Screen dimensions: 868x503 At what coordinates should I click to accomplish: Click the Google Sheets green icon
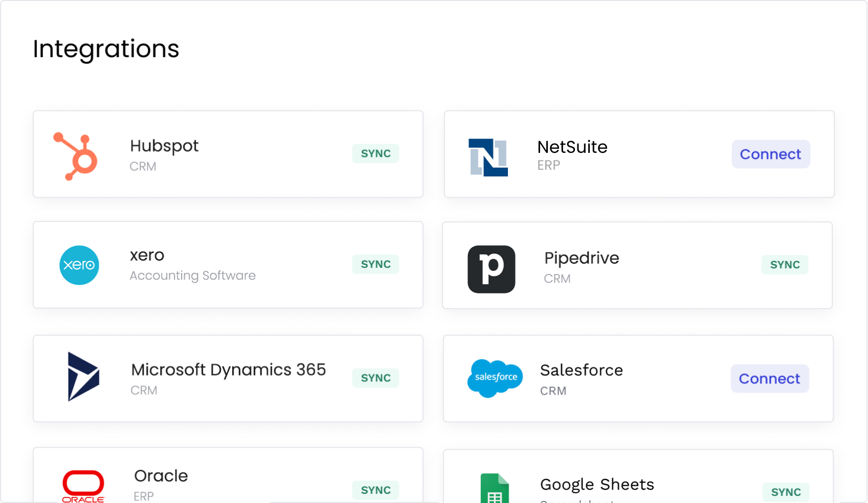(x=495, y=488)
